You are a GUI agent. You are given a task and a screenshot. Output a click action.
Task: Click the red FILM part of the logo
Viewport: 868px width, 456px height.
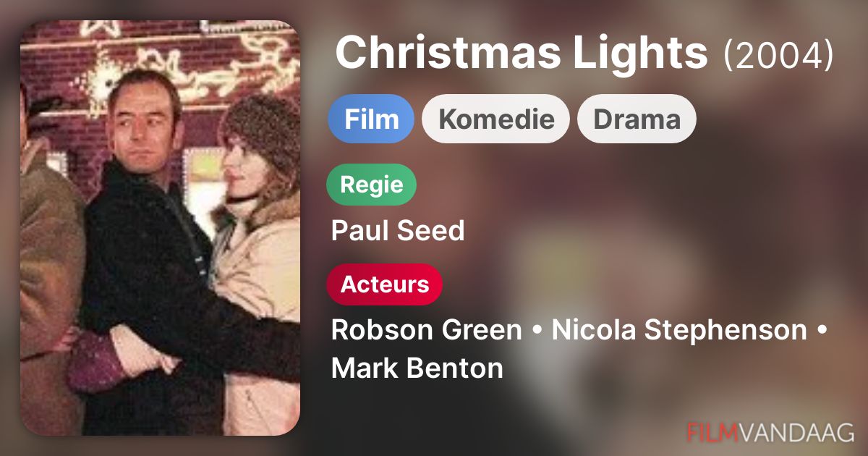[x=712, y=432]
